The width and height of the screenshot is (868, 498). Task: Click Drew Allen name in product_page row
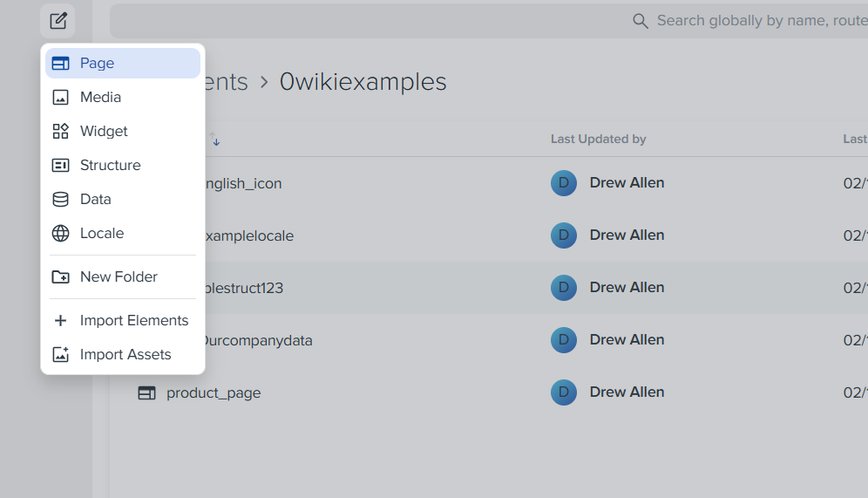[x=627, y=392]
